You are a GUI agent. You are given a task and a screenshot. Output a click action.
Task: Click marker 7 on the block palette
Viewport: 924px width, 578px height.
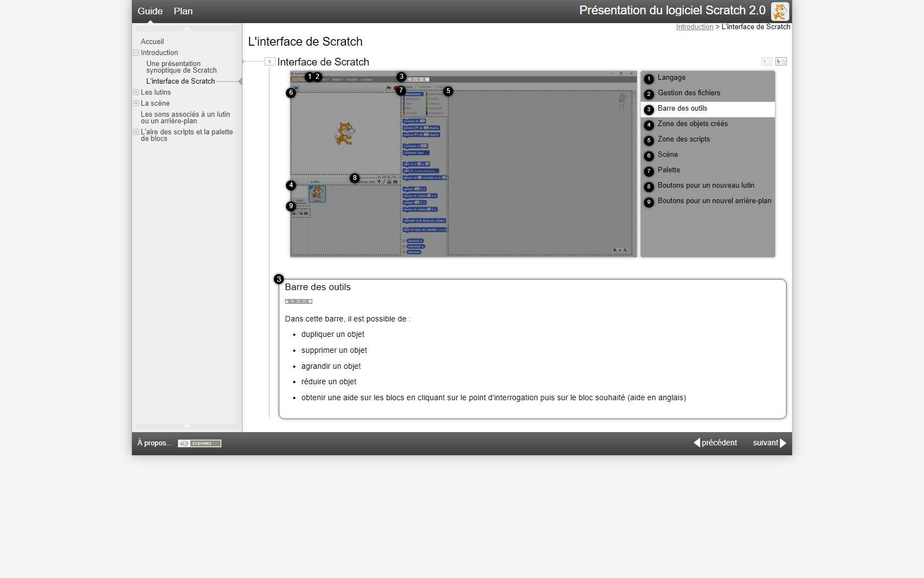point(401,90)
